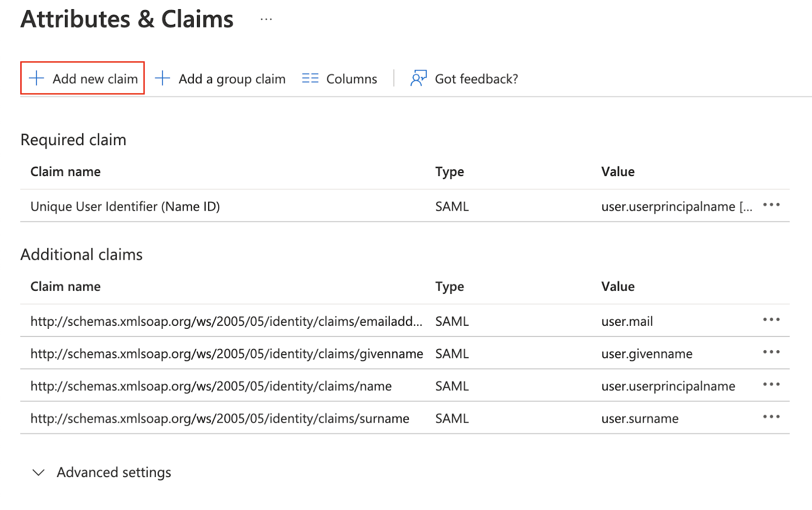The image size is (812, 510).
Task: Open the emailaddress claim entry
Action: 226,321
